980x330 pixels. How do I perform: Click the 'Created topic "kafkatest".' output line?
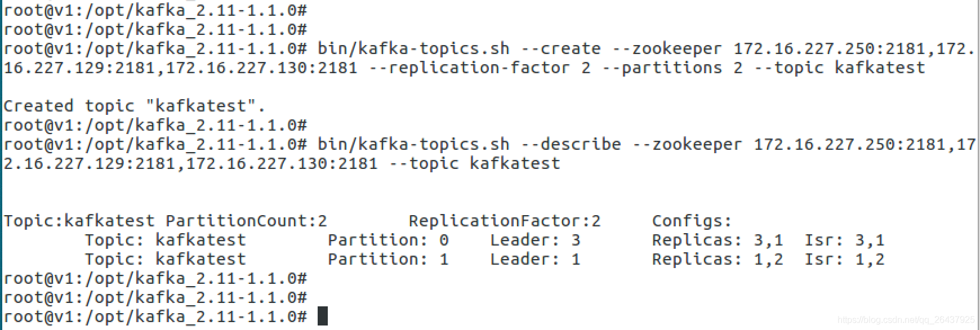(135, 106)
